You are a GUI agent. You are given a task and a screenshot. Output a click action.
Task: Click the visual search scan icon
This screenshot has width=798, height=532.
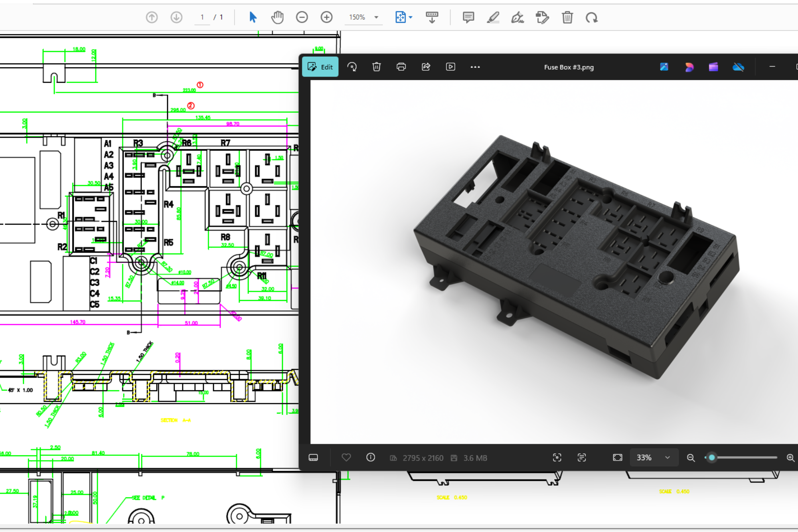coord(557,457)
